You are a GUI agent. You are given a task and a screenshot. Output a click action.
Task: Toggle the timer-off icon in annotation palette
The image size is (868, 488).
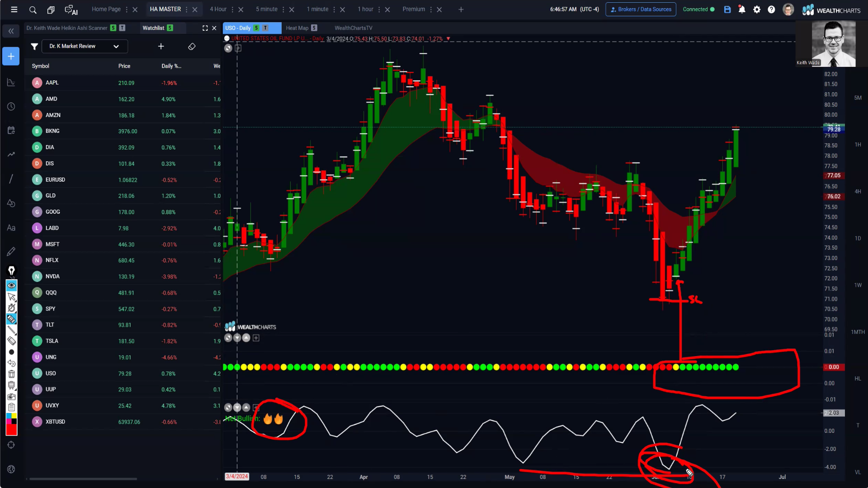12,308
